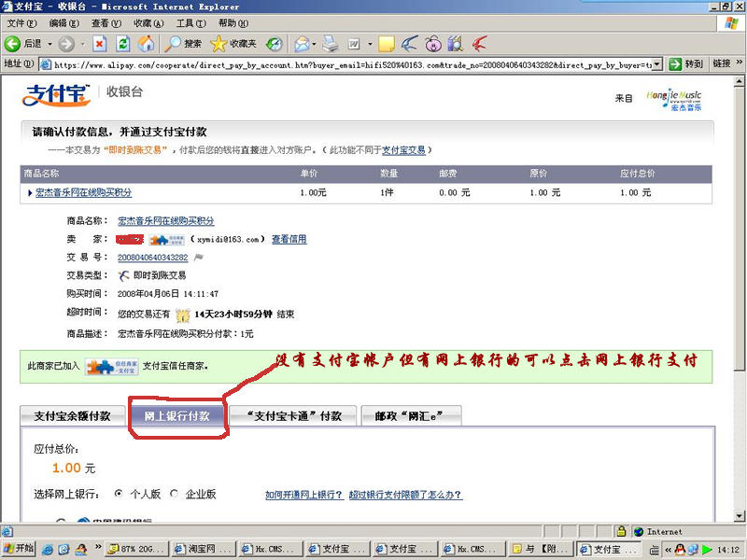This screenshot has height=560, width=747.
Task: Open the 邮政“网汇e” tab
Action: click(x=411, y=415)
